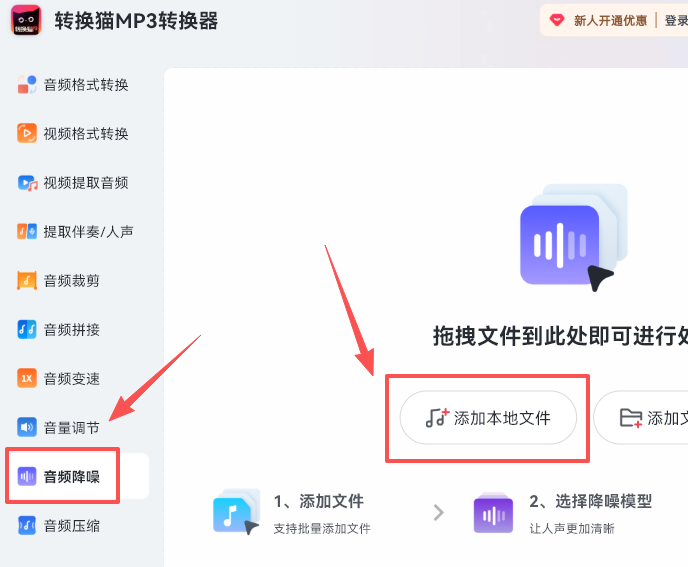The image size is (688, 567).
Task: Open the 音频格式转换 menu label
Action: pos(86,85)
